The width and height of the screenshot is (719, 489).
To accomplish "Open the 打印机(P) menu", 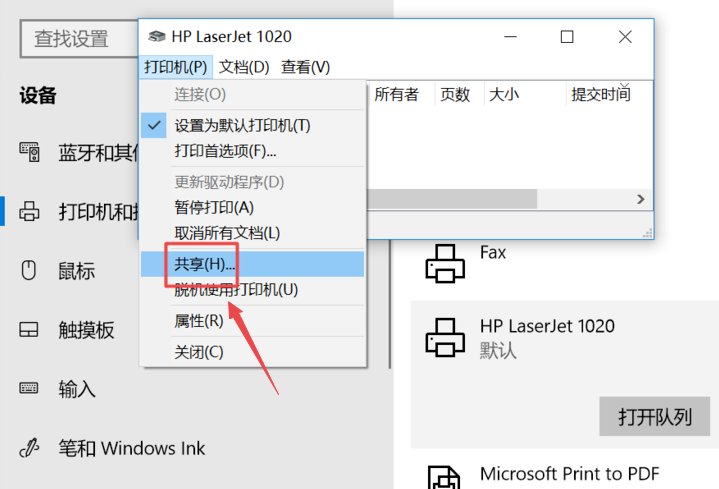I will [176, 67].
